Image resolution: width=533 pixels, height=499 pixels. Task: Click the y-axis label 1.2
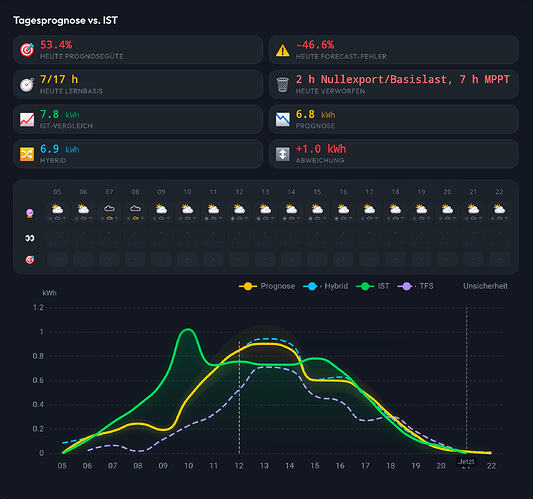pyautogui.click(x=38, y=308)
